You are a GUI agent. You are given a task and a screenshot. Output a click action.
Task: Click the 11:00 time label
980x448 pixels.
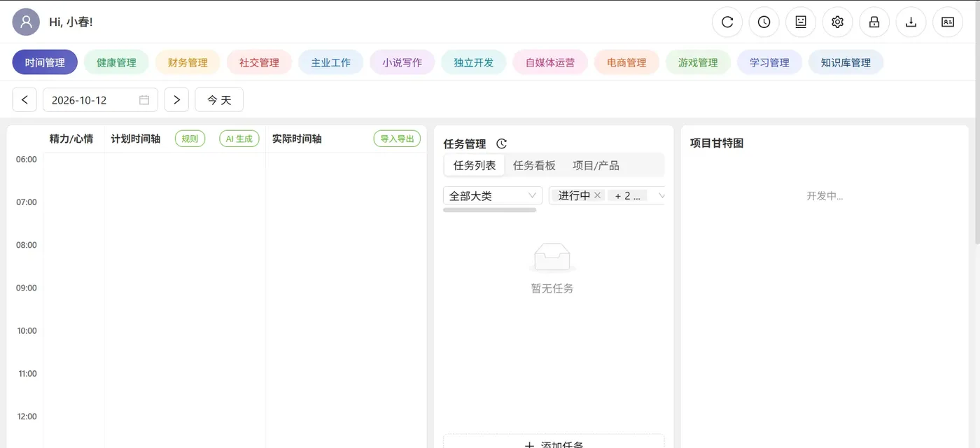tap(27, 373)
